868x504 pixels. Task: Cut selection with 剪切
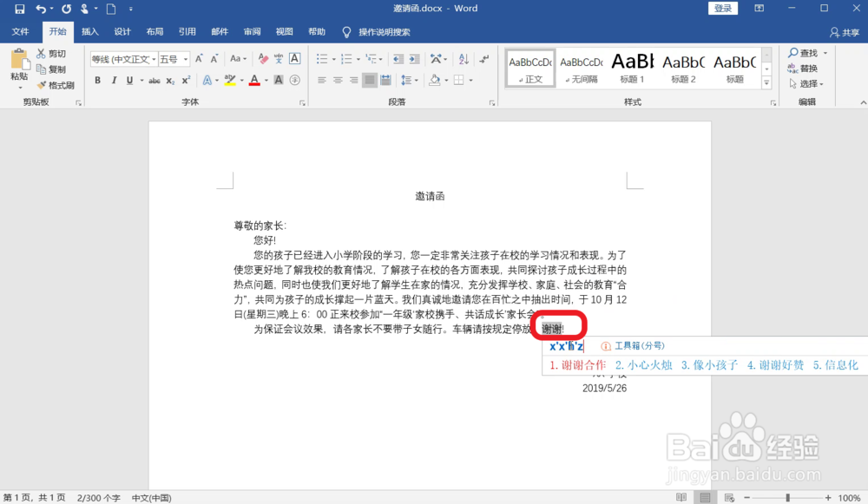click(51, 54)
